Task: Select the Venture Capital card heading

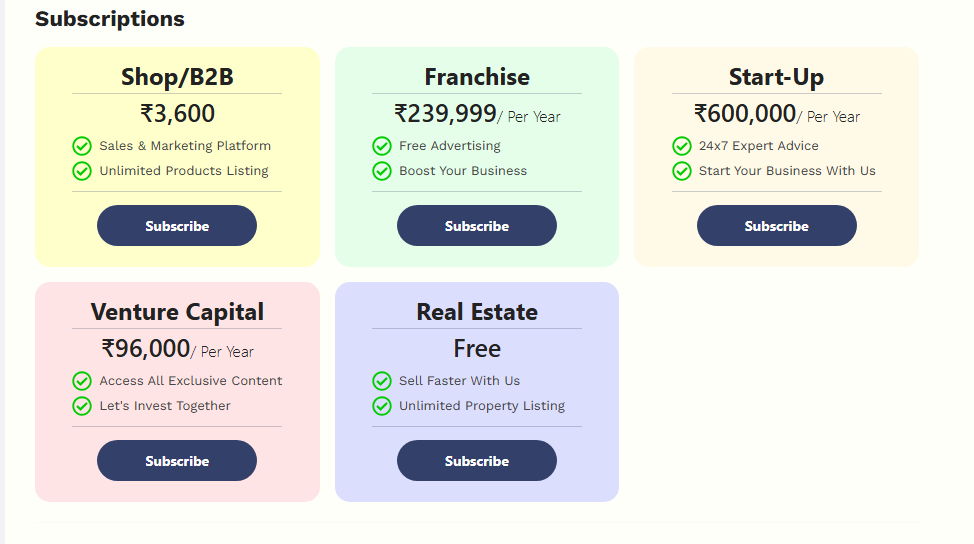Action: click(x=177, y=312)
